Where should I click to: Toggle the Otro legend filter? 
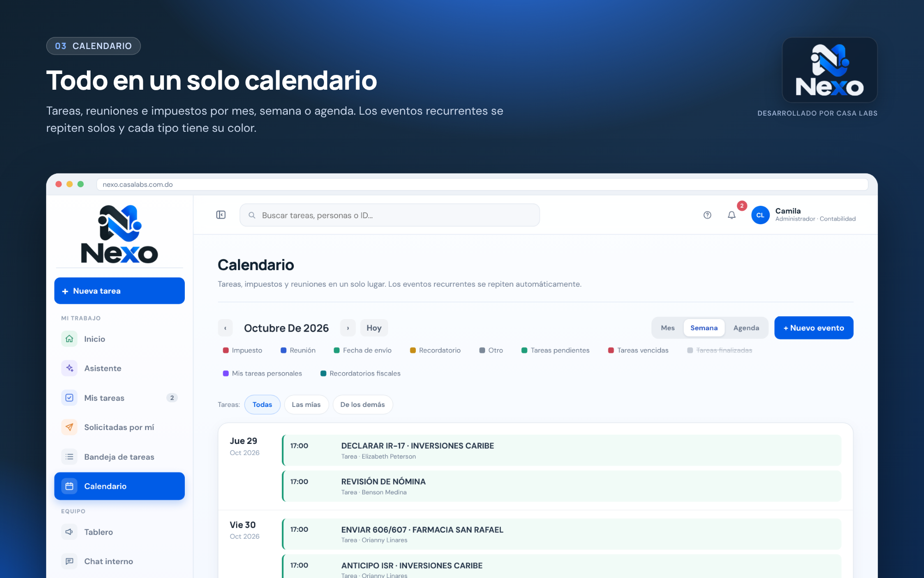491,350
